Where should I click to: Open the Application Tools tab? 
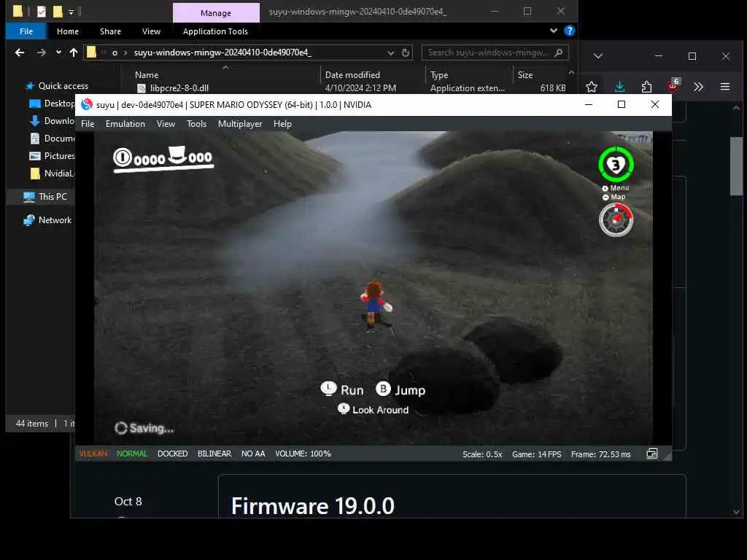pos(215,31)
